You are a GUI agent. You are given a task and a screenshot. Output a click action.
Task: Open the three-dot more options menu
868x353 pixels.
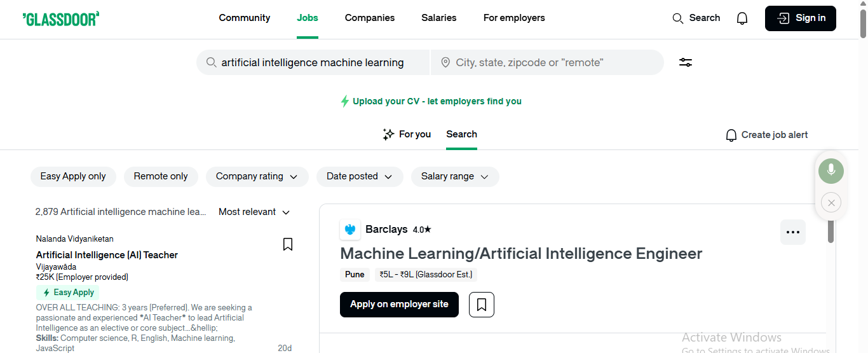792,232
